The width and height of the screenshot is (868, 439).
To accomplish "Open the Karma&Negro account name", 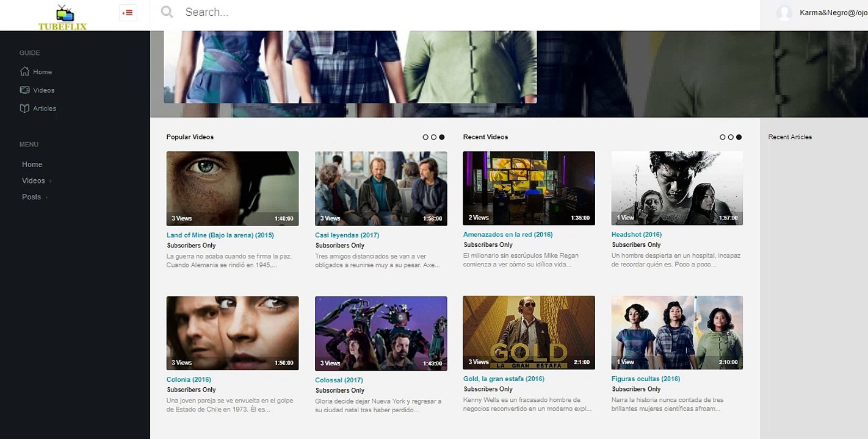I will click(833, 12).
